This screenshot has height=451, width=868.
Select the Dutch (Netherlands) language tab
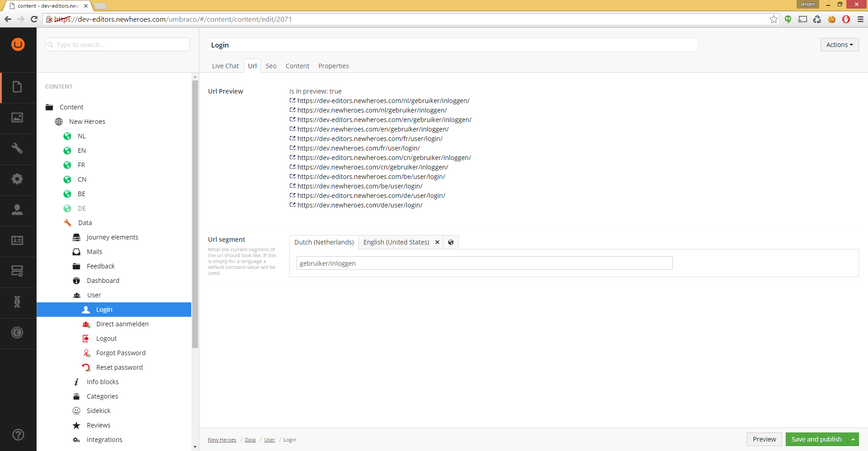(x=324, y=242)
